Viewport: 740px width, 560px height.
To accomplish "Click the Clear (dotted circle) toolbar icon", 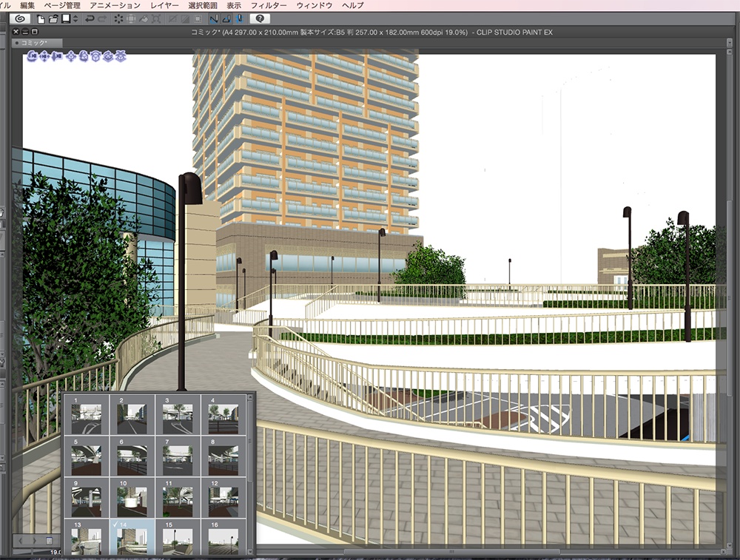I will (118, 19).
